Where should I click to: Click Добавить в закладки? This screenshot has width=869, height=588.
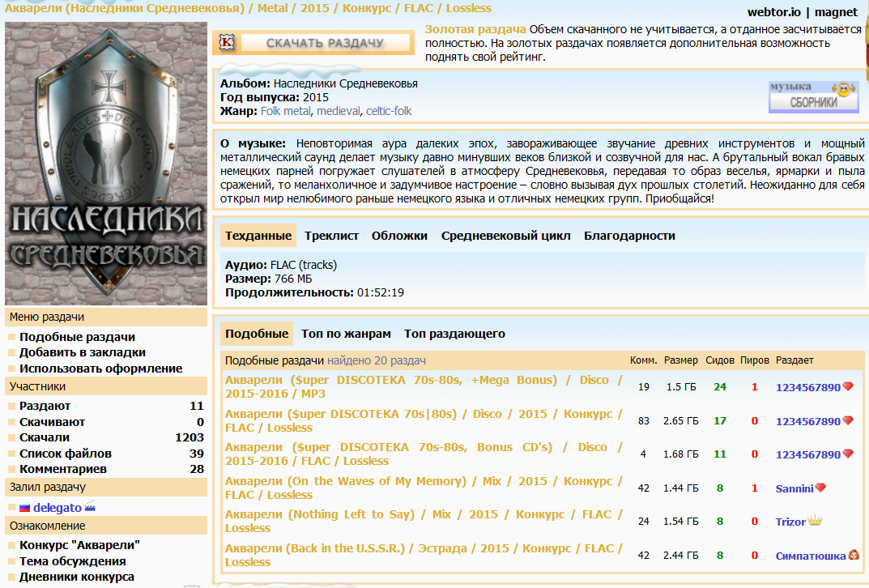[83, 352]
